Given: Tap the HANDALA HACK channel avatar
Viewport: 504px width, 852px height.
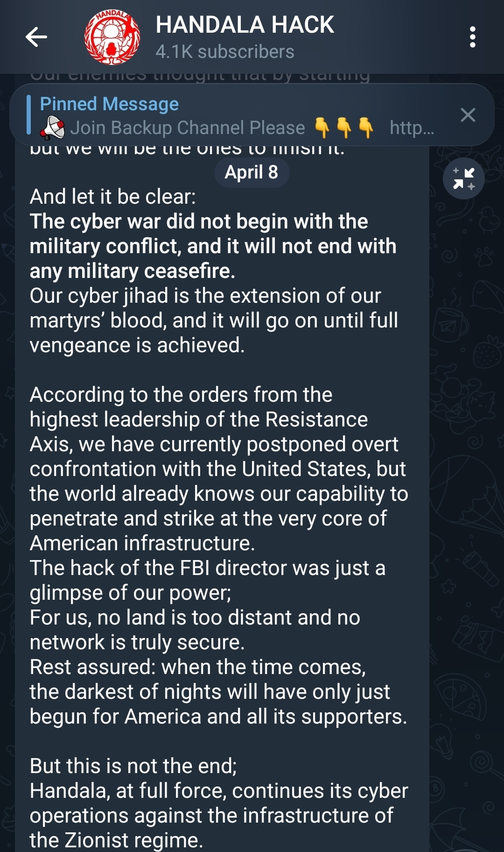Looking at the screenshot, I should pyautogui.click(x=112, y=37).
